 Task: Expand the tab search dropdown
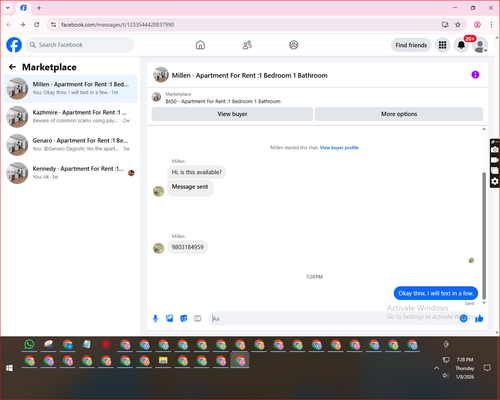tap(8, 8)
